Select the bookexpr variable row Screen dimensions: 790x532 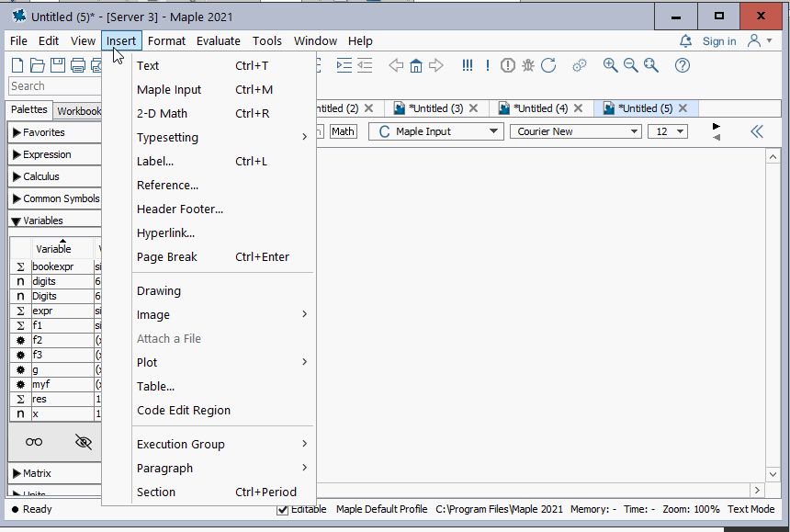(55, 266)
